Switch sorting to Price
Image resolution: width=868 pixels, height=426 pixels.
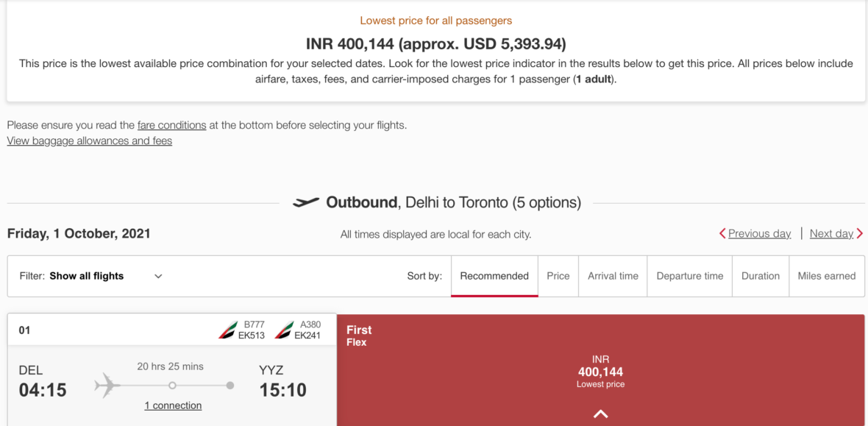pyautogui.click(x=558, y=276)
